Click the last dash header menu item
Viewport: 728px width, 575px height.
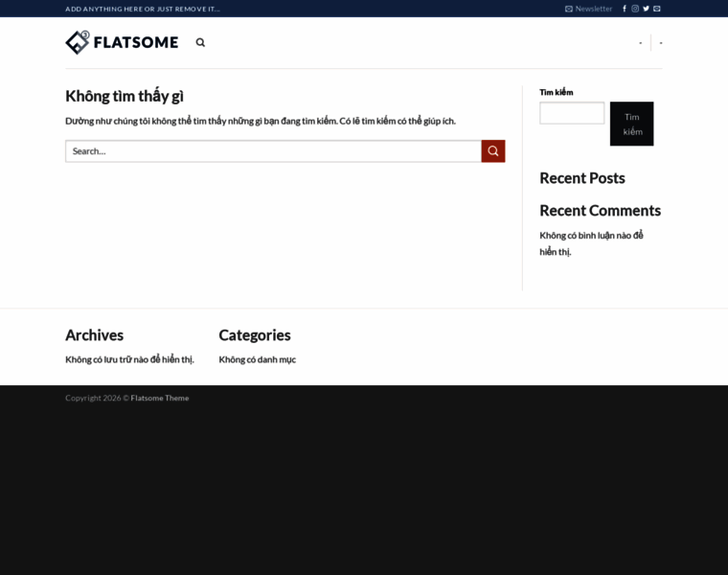(661, 43)
